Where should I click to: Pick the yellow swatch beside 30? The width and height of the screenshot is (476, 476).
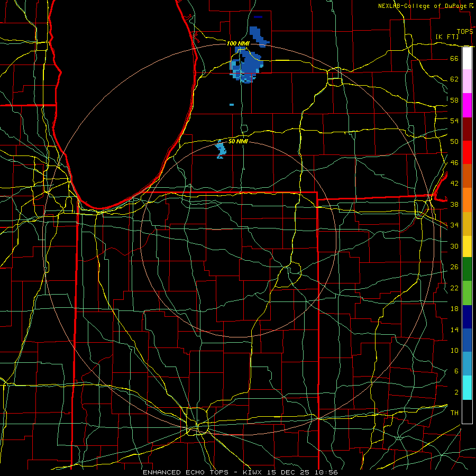pyautogui.click(x=467, y=246)
